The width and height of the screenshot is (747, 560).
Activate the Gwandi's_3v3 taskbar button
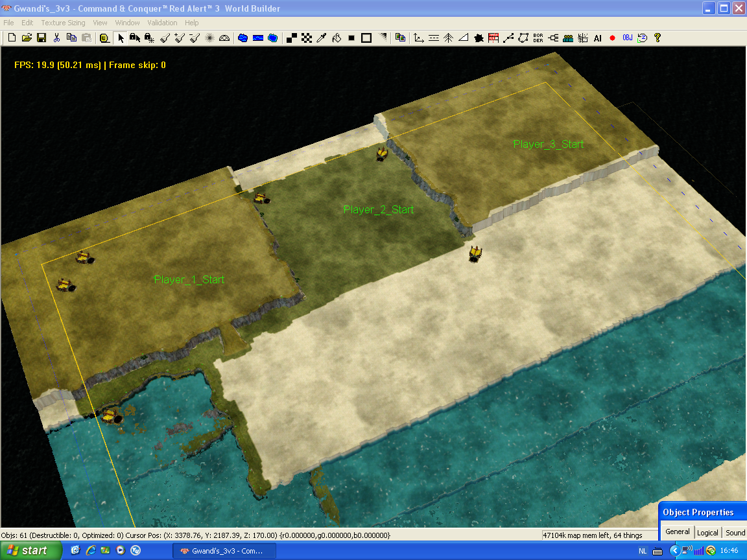click(224, 551)
